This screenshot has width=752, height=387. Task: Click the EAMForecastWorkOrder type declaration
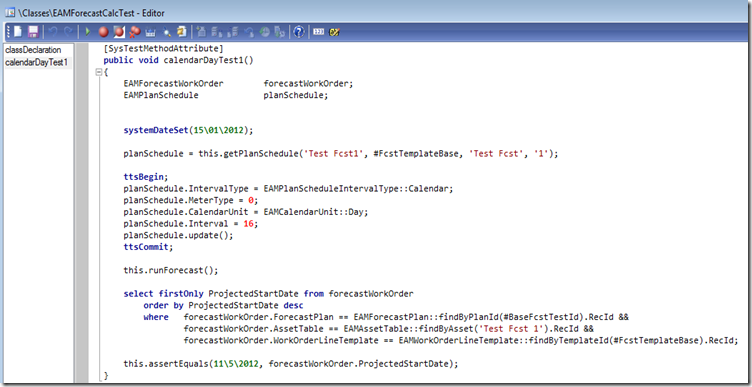[x=173, y=83]
